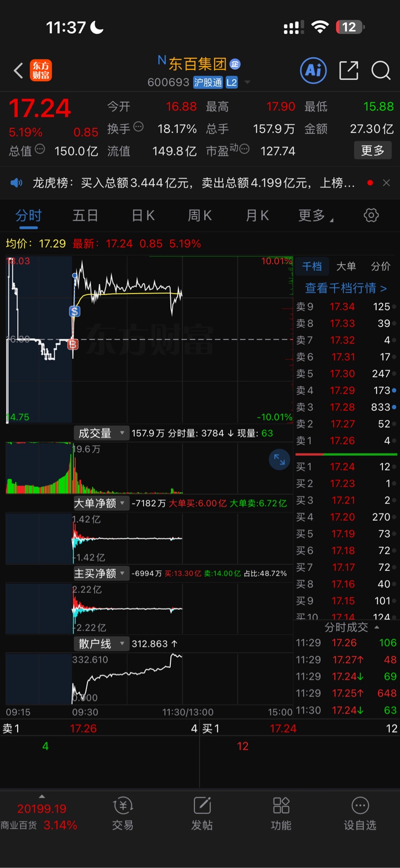Tap the 买4 17.20 order row
Screen dimensions: 400x868
tap(346, 517)
